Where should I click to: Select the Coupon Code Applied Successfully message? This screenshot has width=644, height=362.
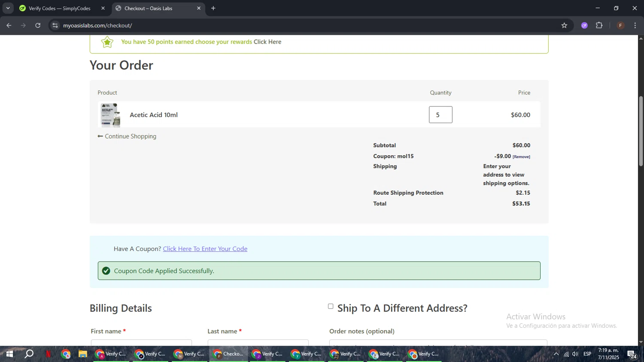[x=164, y=271]
